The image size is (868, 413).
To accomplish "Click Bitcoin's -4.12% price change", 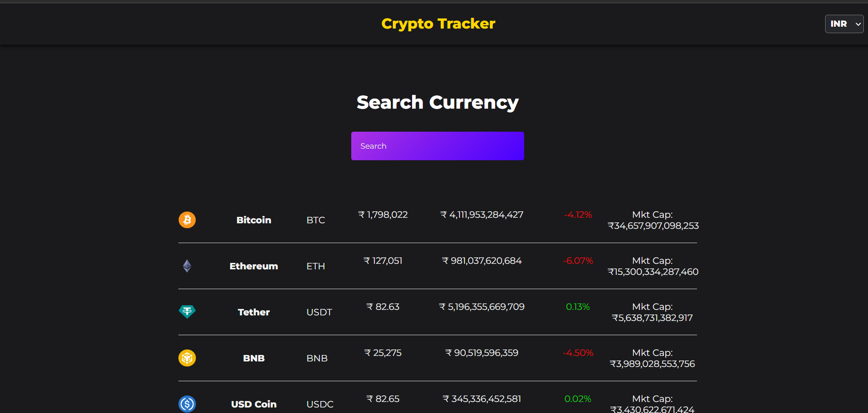I will (578, 215).
